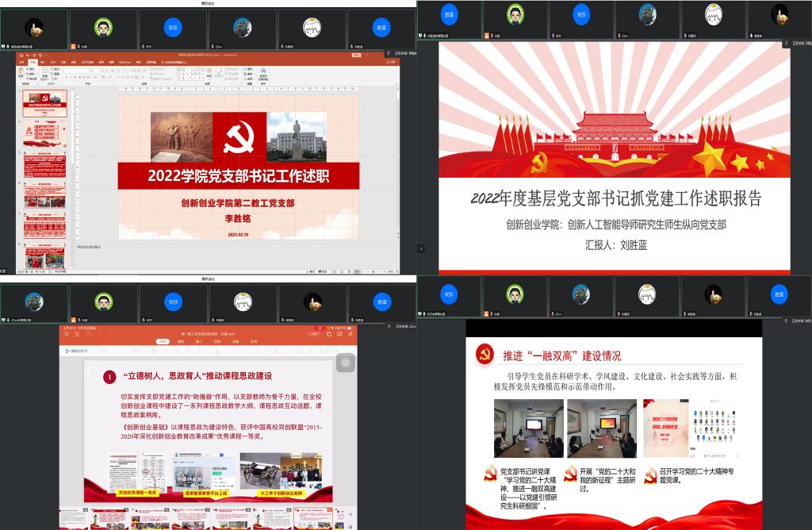
Task: Click the cartoon glasses avatar in top-left meeting
Action: [x=102, y=29]
